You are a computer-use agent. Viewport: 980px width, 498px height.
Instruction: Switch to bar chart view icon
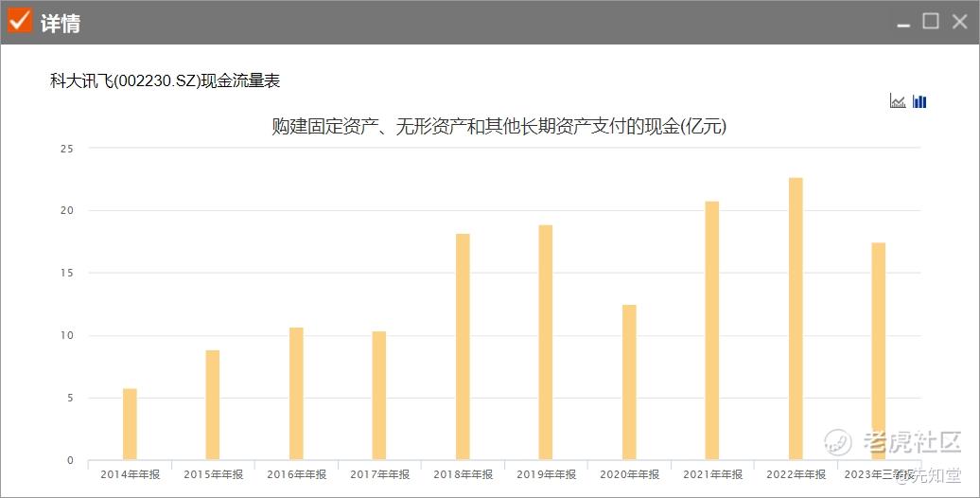click(x=919, y=100)
